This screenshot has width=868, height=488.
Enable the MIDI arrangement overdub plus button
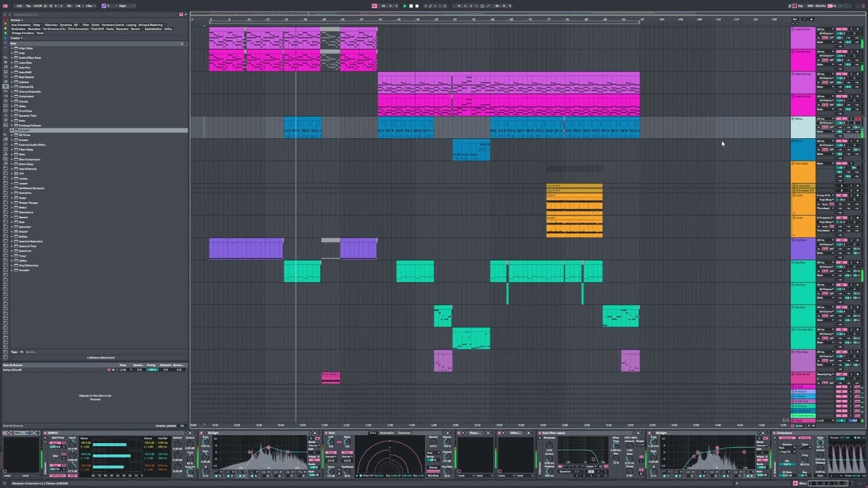[x=426, y=5]
